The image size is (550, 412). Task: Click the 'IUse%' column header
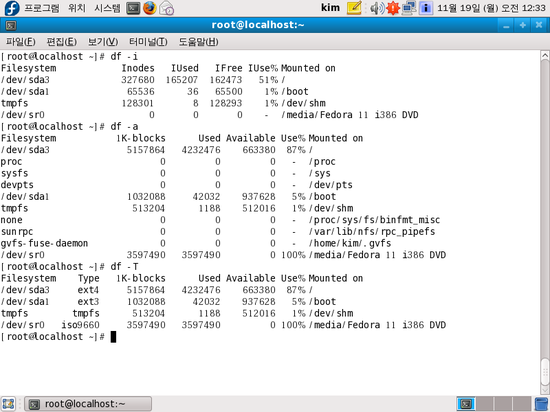(263, 68)
